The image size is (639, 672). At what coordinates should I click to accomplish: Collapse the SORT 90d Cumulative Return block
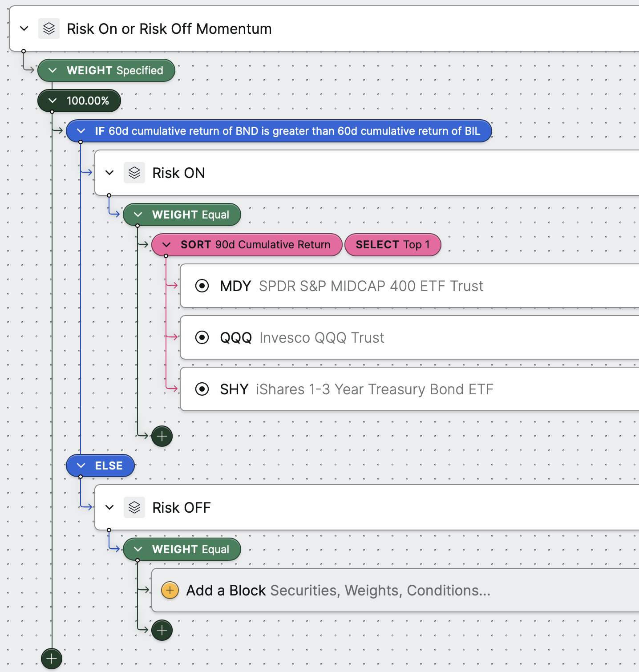pyautogui.click(x=166, y=245)
